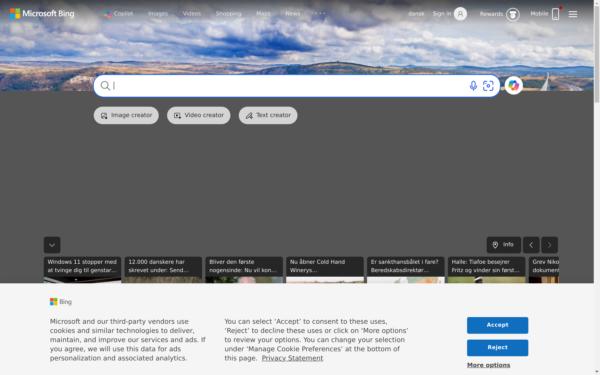600x375 pixels.
Task: Go to the Images tab
Action: point(158,14)
